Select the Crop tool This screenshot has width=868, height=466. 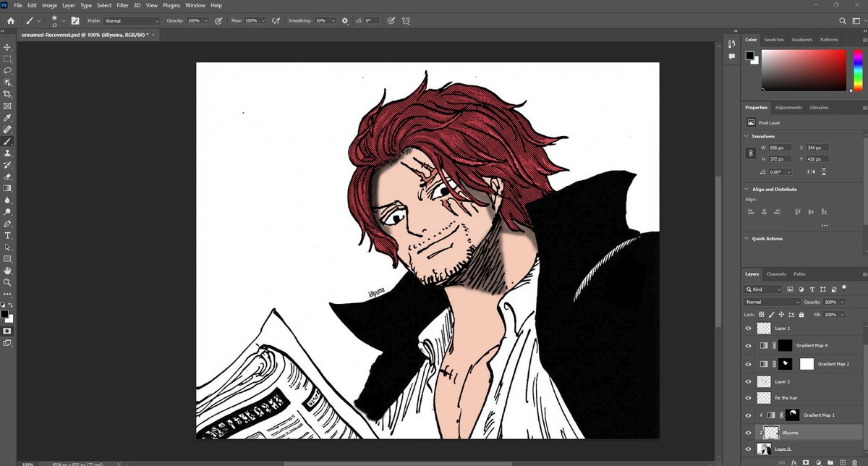(7, 94)
